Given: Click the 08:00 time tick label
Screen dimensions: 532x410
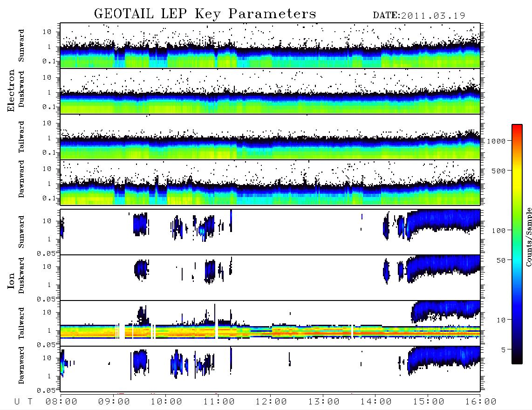Looking at the screenshot, I should pos(61,402).
